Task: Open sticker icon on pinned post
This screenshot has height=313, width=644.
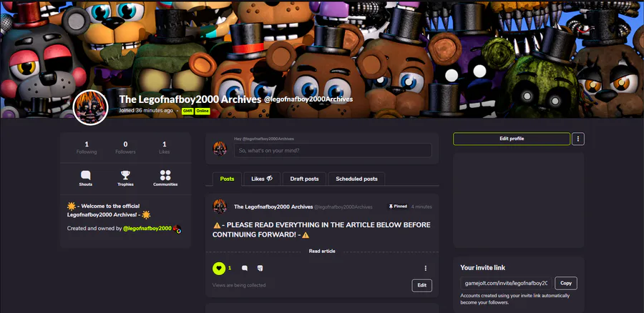Action: [x=260, y=268]
